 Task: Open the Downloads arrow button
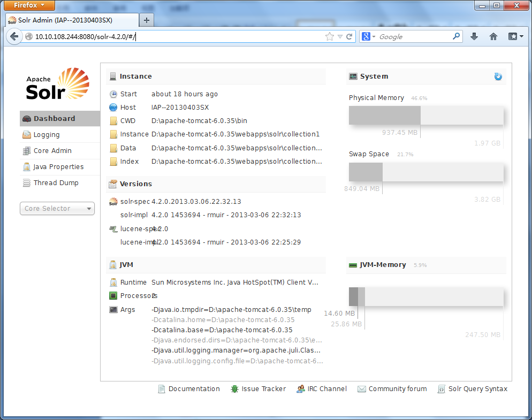[474, 36]
